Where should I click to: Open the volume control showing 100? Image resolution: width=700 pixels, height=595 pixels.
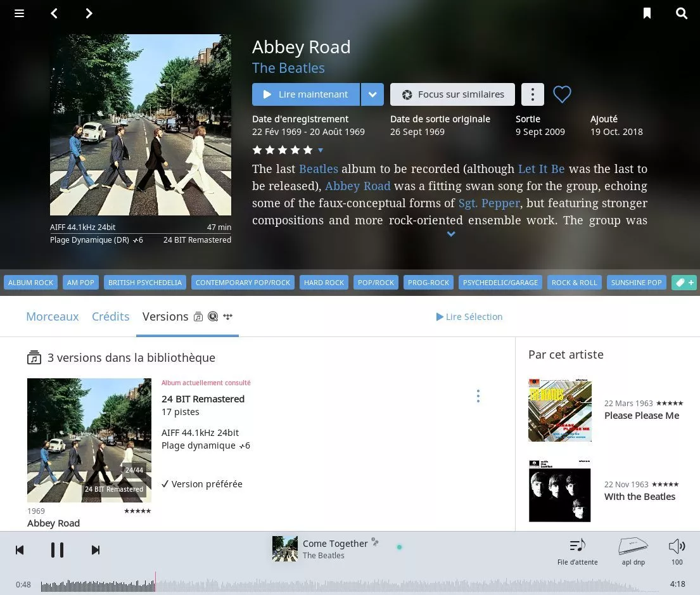[x=677, y=552]
